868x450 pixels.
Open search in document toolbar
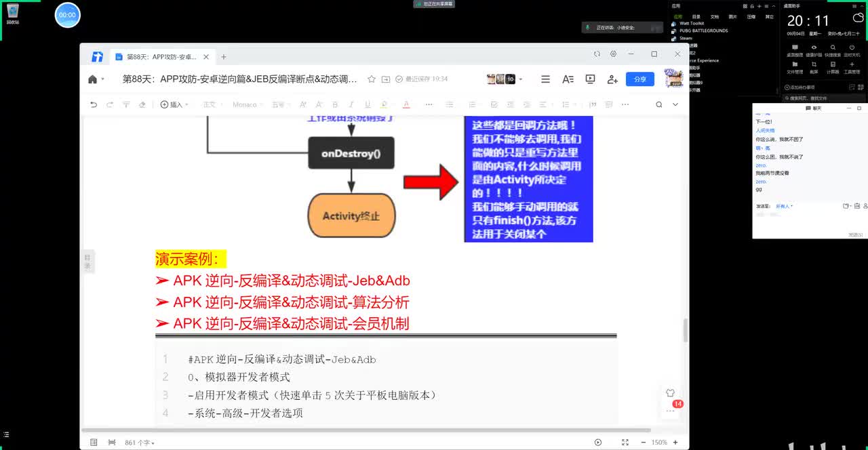pos(658,104)
